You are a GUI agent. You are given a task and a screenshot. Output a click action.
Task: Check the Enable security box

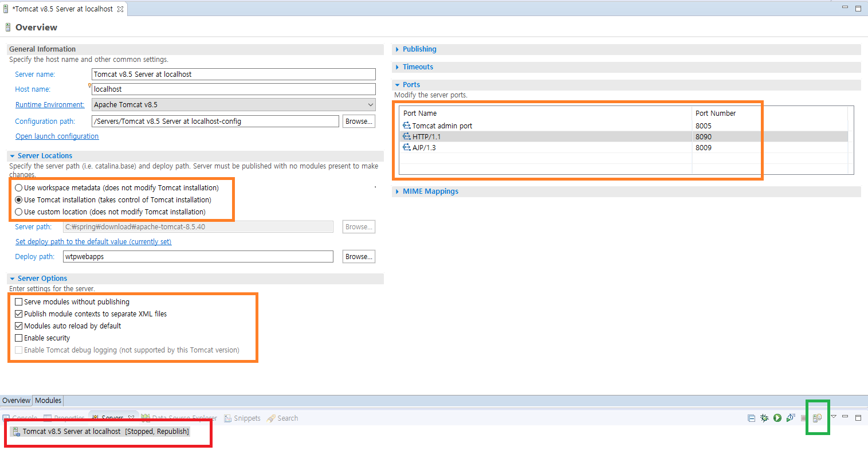point(19,338)
